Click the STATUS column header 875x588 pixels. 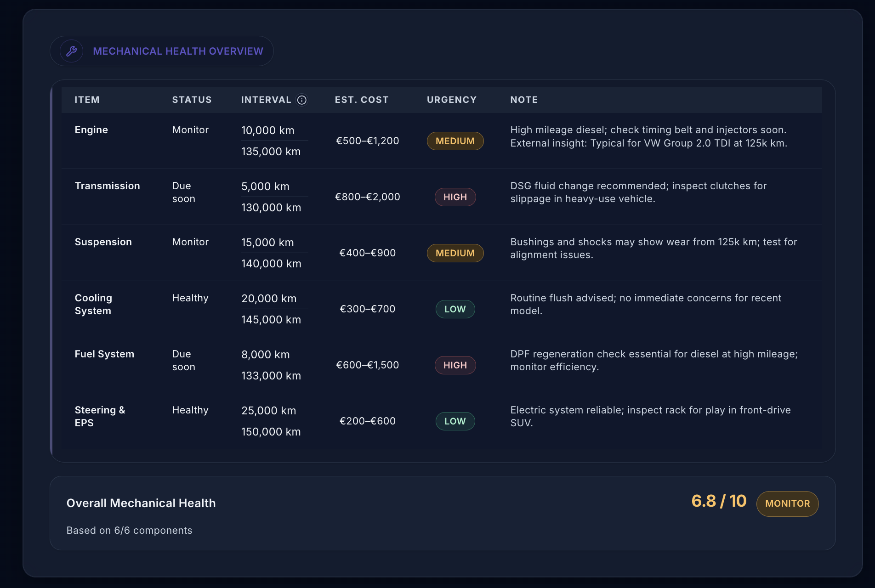(192, 100)
